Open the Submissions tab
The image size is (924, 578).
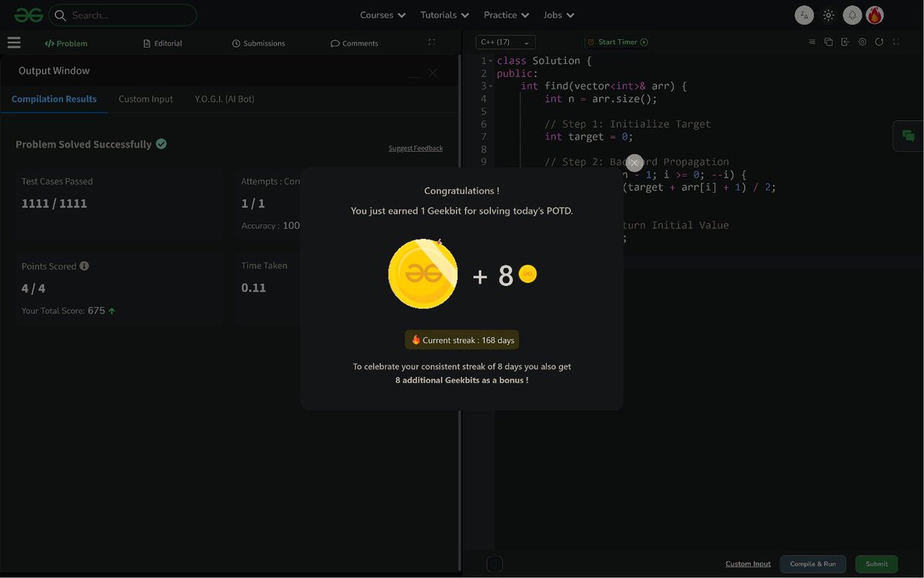click(x=259, y=43)
